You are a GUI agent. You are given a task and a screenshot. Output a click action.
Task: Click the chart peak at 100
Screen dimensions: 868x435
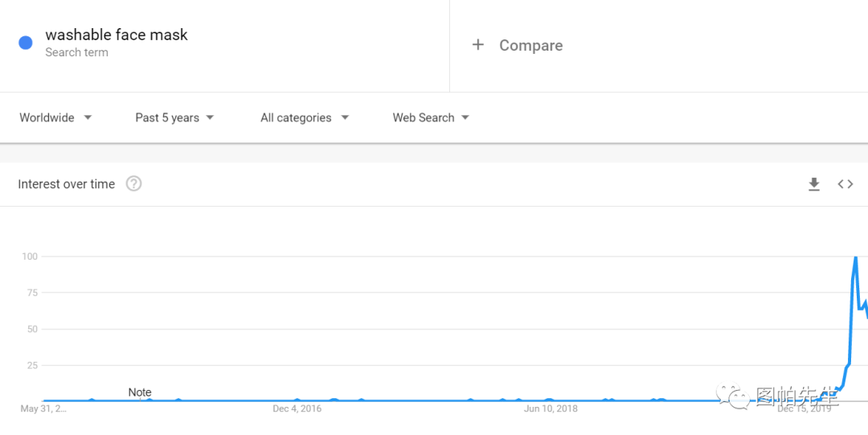coord(855,257)
